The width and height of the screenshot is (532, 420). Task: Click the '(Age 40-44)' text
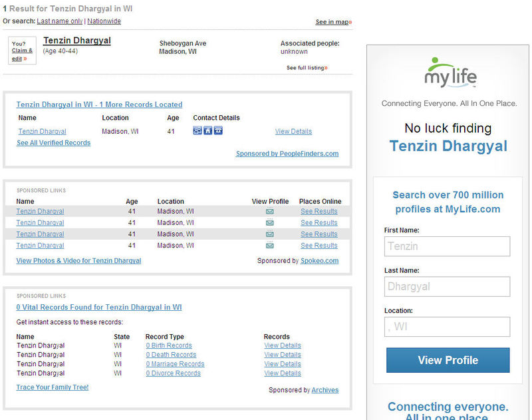coord(60,51)
